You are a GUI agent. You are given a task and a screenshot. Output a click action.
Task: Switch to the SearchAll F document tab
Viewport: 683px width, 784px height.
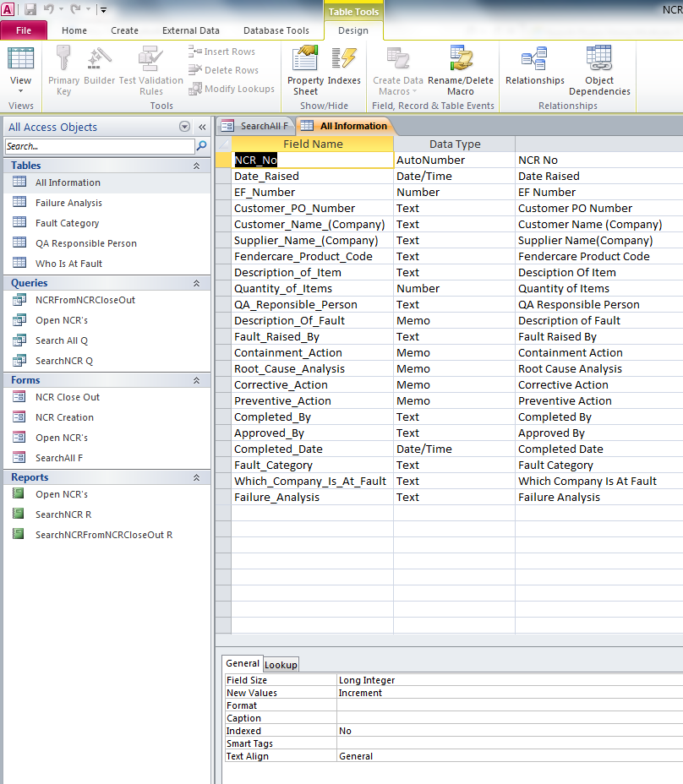point(256,126)
